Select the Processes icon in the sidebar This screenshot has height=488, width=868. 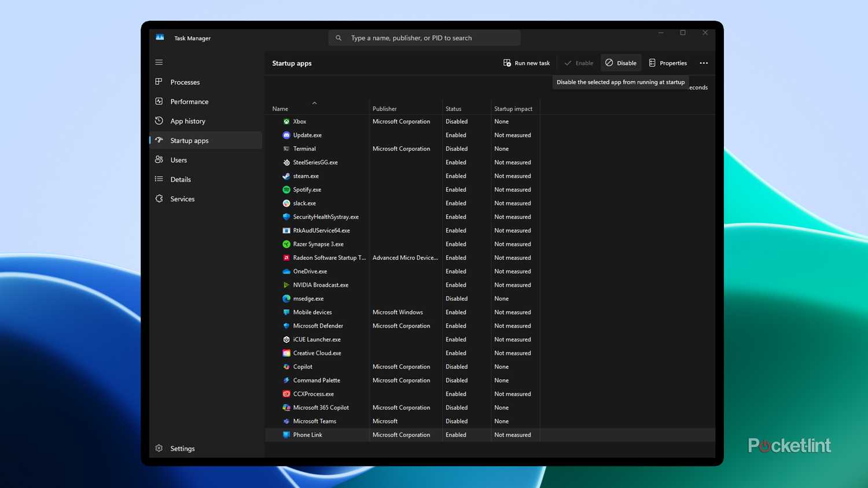[159, 82]
